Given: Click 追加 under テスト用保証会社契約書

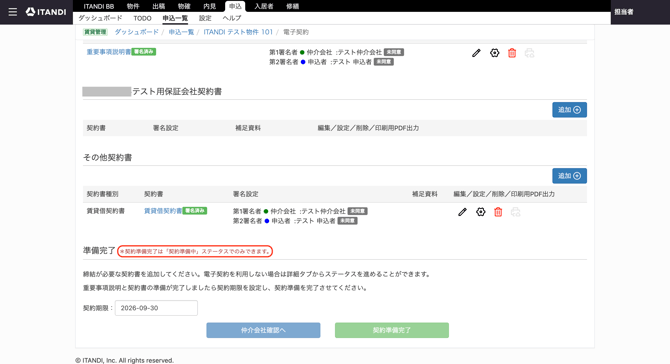Looking at the screenshot, I should click(569, 110).
